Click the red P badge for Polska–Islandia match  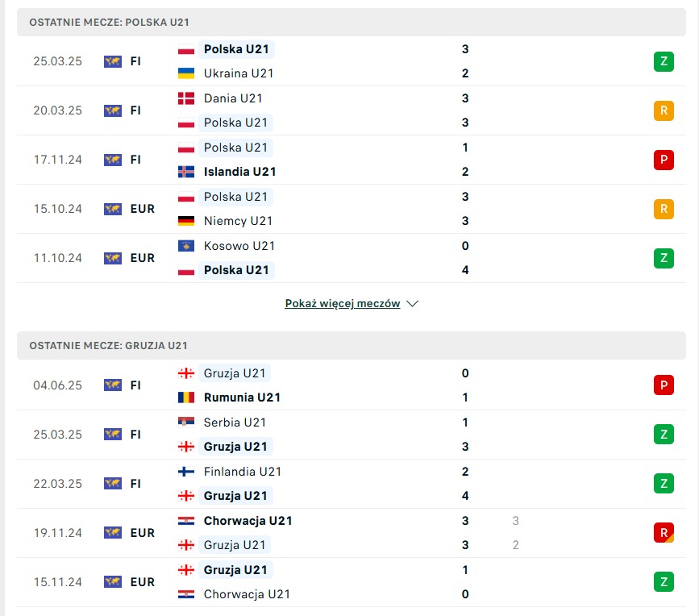664,160
